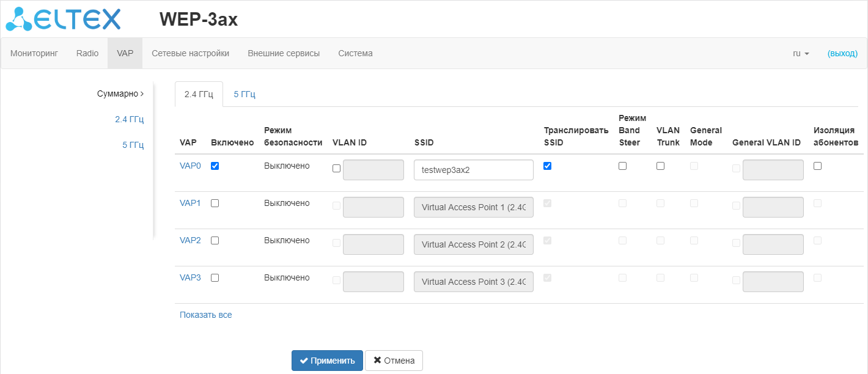
Task: Enable the VAP1 Включено checkbox
Action: pyautogui.click(x=215, y=204)
